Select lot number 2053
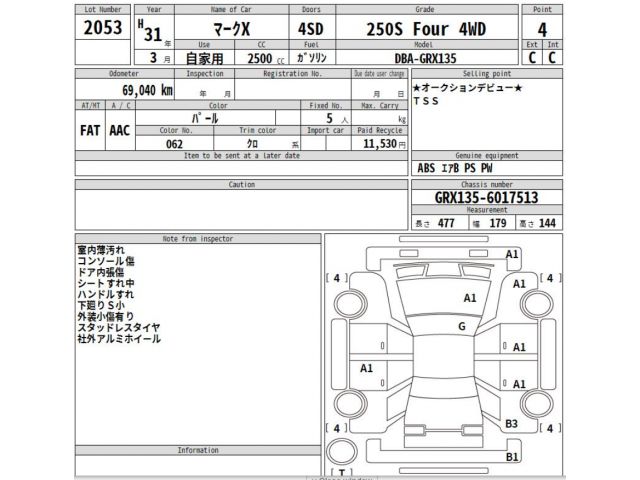640x480 pixels. [x=103, y=28]
